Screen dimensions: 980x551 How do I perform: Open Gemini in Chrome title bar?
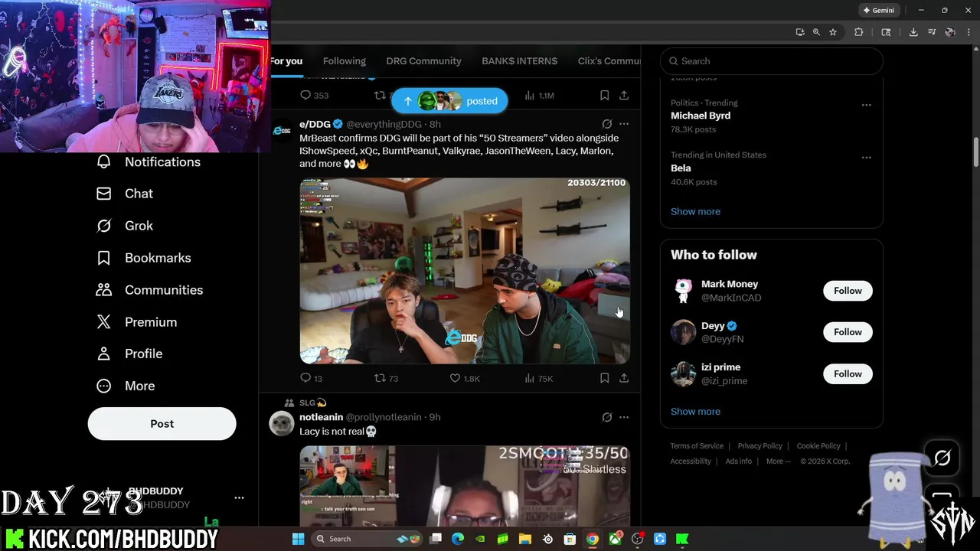(878, 11)
